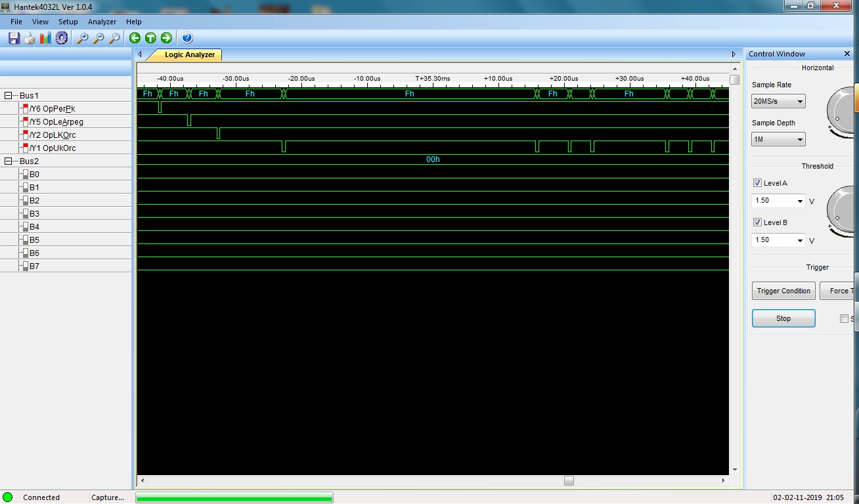Screen dimensions: 859x504
Task: Jump to trigger with green T icon
Action: point(150,38)
